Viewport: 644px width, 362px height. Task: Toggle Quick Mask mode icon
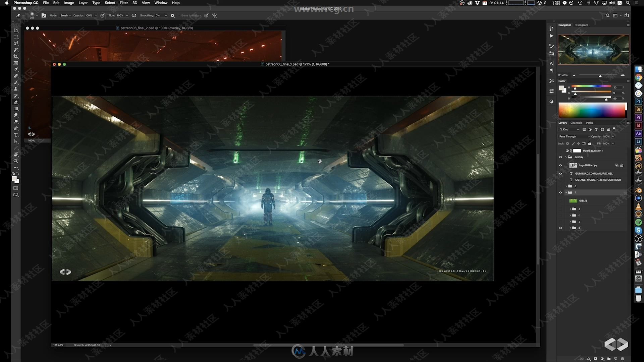[x=16, y=188]
